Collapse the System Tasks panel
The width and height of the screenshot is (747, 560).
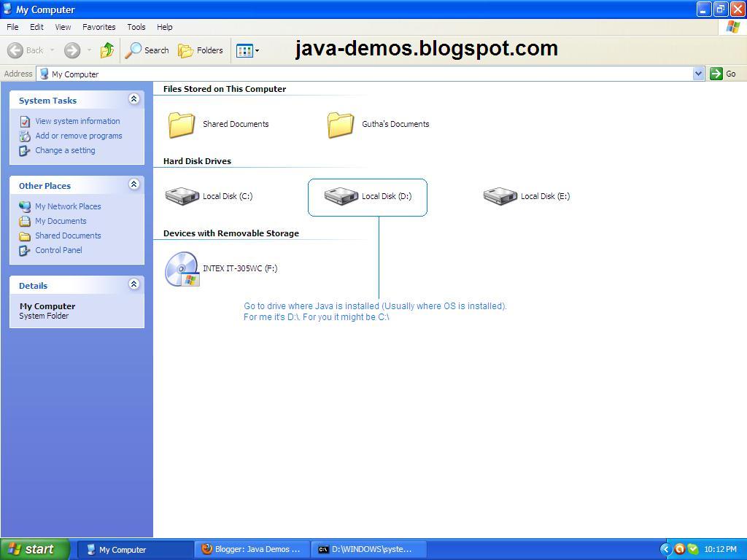tap(133, 99)
